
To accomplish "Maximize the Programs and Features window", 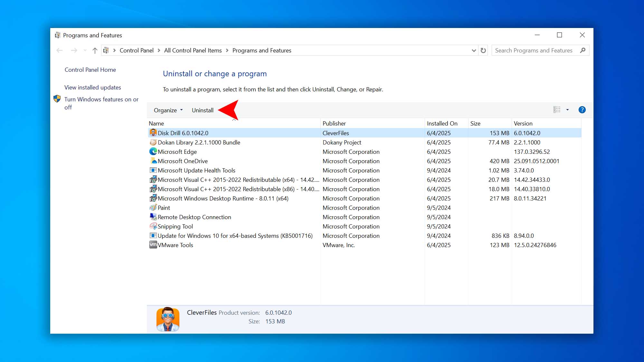I will [559, 35].
